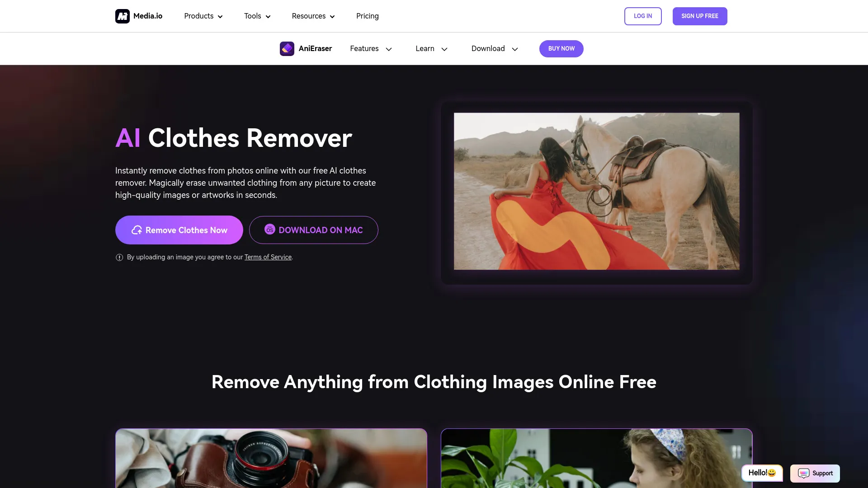Expand the Download dropdown menu

pyautogui.click(x=494, y=48)
